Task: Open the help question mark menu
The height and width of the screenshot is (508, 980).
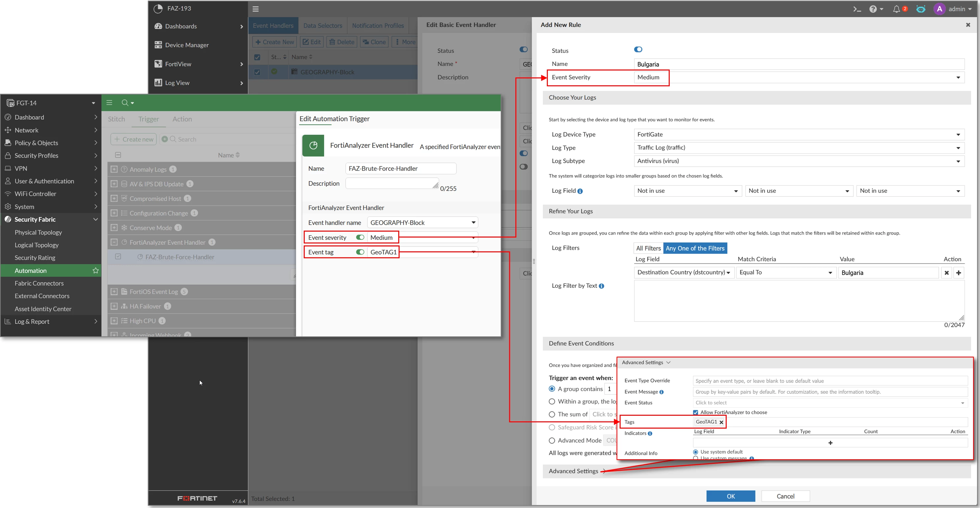Action: (x=876, y=9)
